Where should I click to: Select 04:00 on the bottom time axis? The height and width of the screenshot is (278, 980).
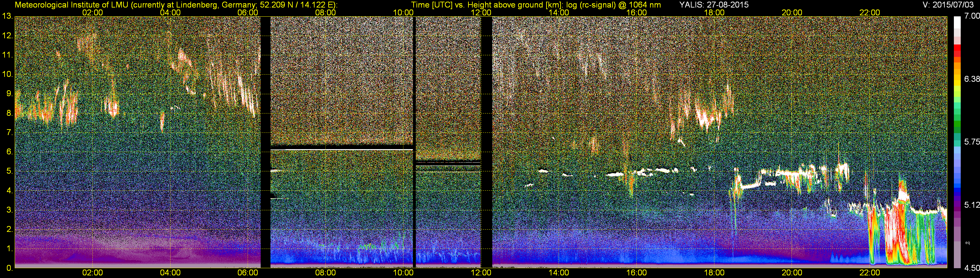170,273
